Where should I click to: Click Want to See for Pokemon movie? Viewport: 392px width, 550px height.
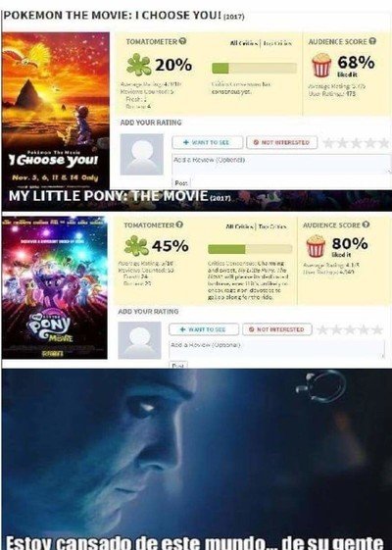[x=207, y=142]
